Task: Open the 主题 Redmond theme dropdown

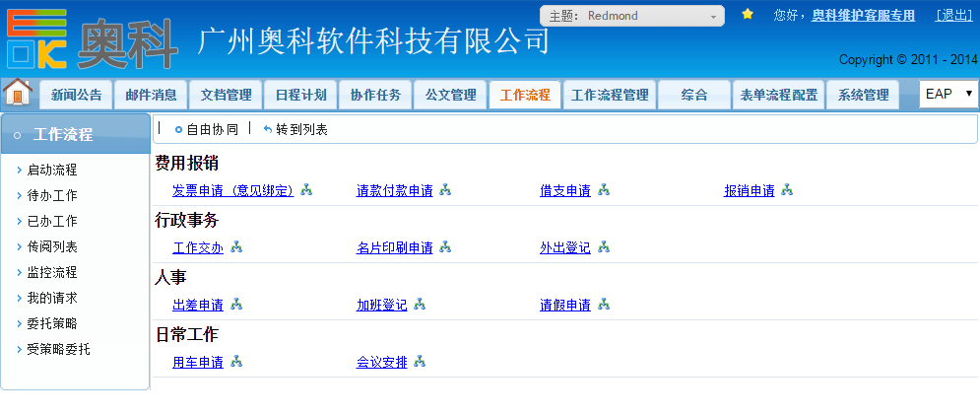Action: point(631,16)
